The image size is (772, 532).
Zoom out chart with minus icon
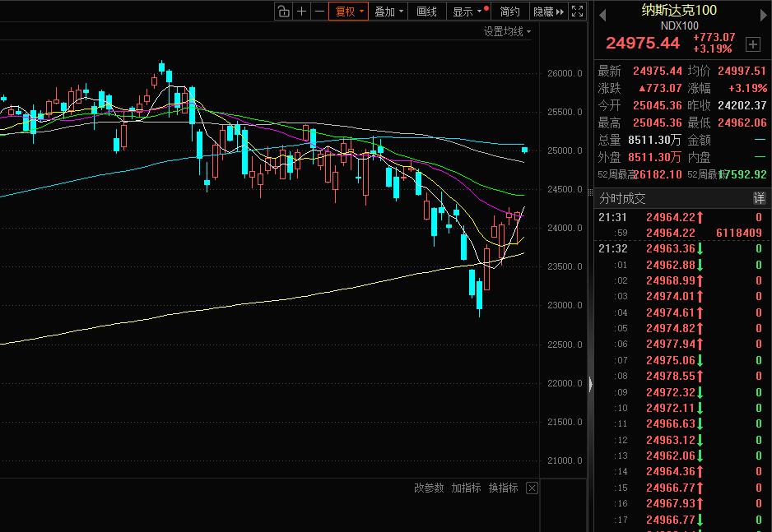click(319, 12)
